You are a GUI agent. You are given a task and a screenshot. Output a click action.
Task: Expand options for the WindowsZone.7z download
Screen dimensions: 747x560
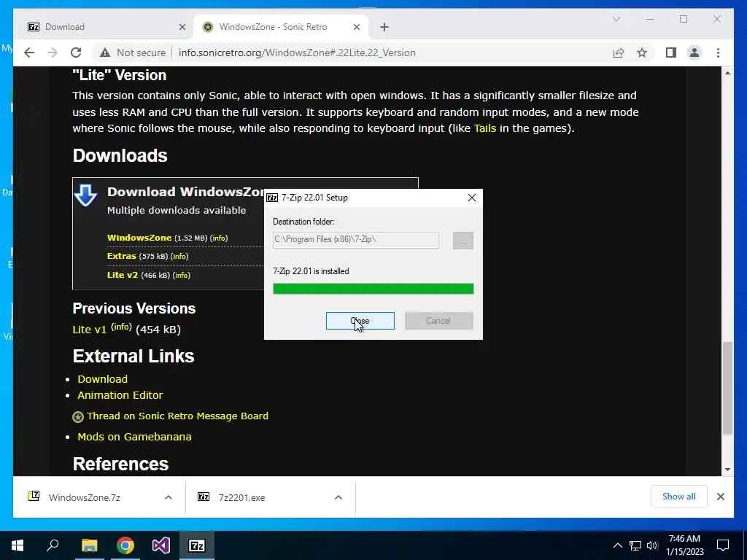click(169, 497)
